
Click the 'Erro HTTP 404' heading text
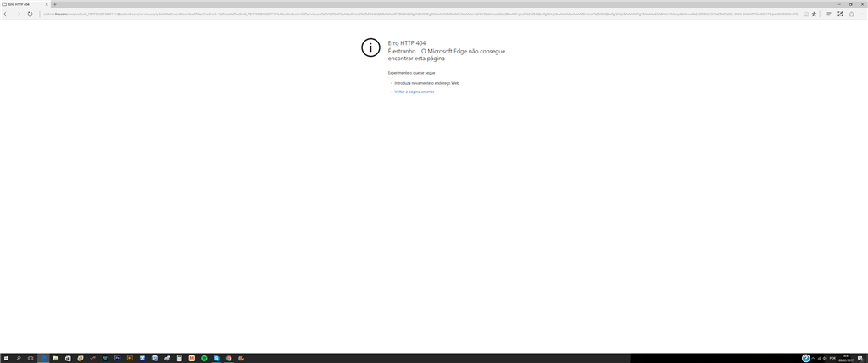pos(407,42)
